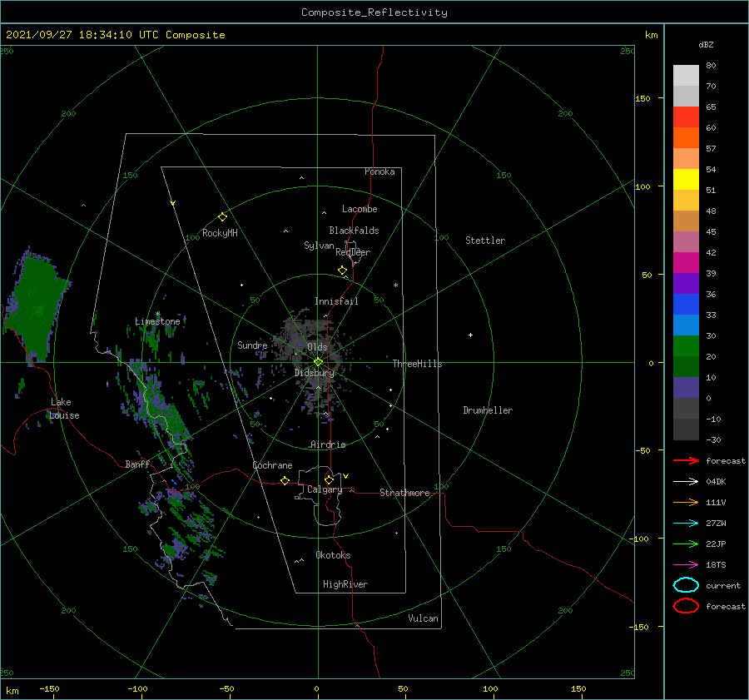Click the cyan current ellipse in legend
749x700 pixels.
pyautogui.click(x=686, y=585)
